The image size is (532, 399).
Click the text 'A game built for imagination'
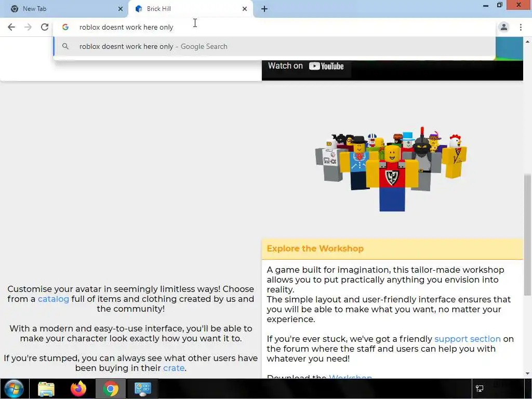click(x=327, y=270)
